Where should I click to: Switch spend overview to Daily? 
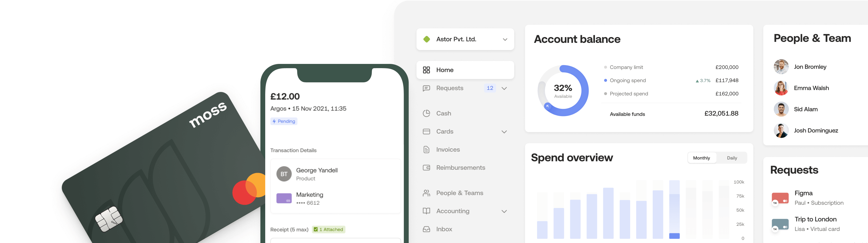click(x=732, y=158)
